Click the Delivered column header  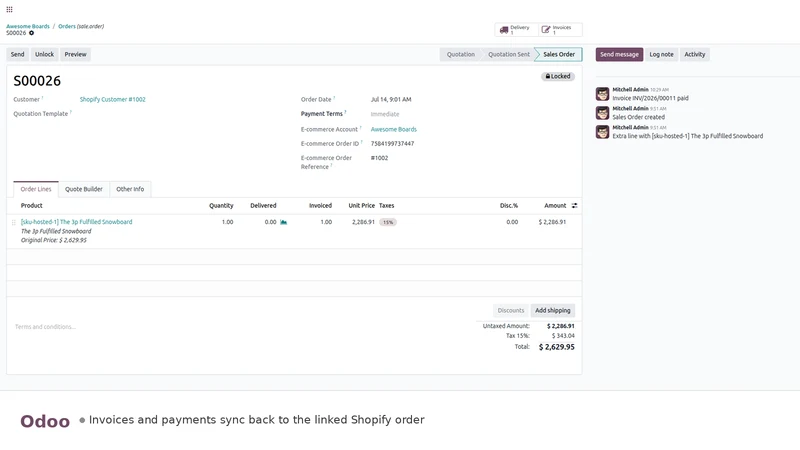263,206
